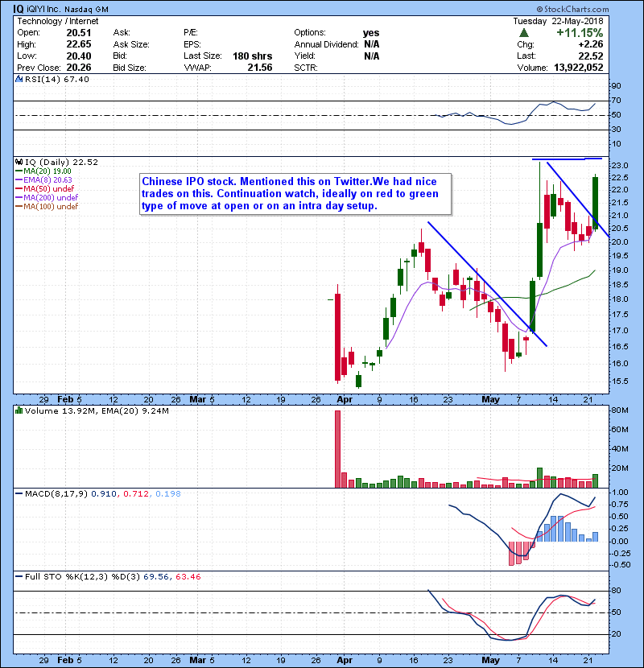Click the Volume panel bar icon
This screenshot has height=668, width=644.
19,411
